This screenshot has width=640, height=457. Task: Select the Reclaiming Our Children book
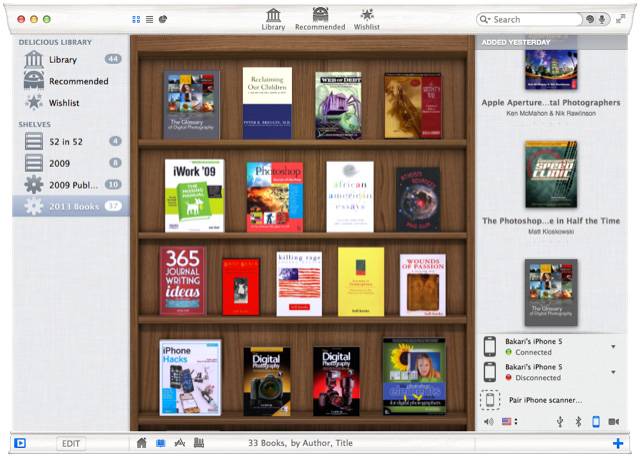tap(267, 103)
